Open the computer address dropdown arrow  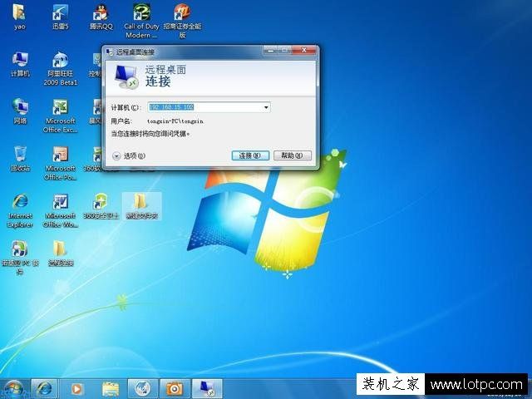point(266,107)
